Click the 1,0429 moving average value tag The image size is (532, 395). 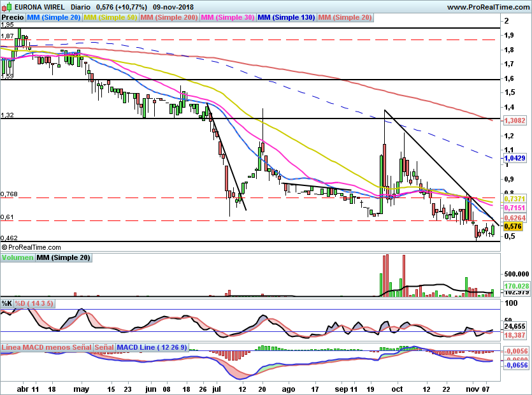coord(515,158)
